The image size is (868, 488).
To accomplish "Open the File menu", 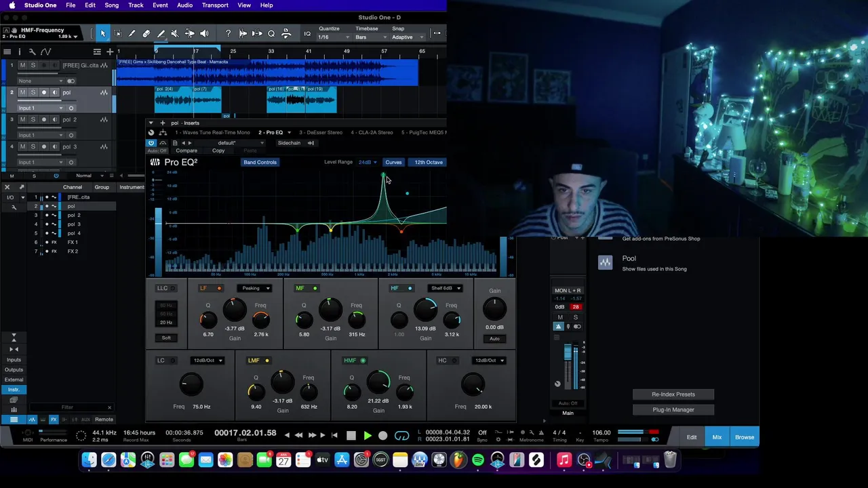I will tap(71, 5).
